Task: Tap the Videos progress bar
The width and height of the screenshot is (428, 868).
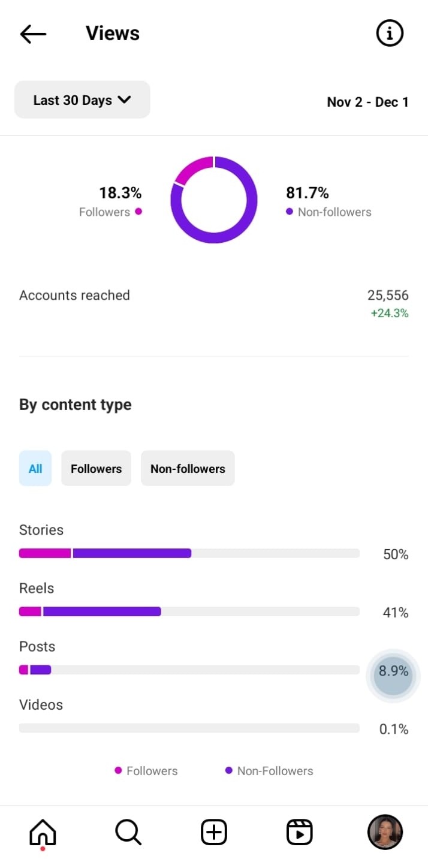Action: (189, 728)
